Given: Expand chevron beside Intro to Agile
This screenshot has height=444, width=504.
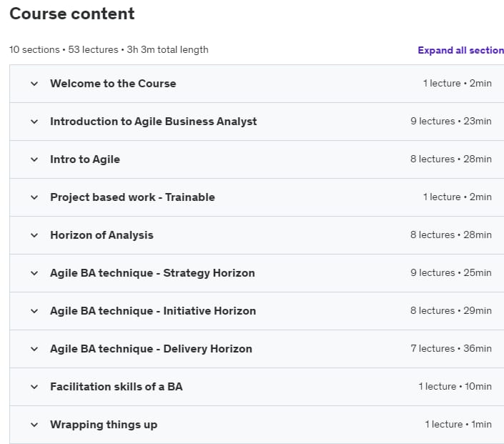Looking at the screenshot, I should pyautogui.click(x=34, y=159).
